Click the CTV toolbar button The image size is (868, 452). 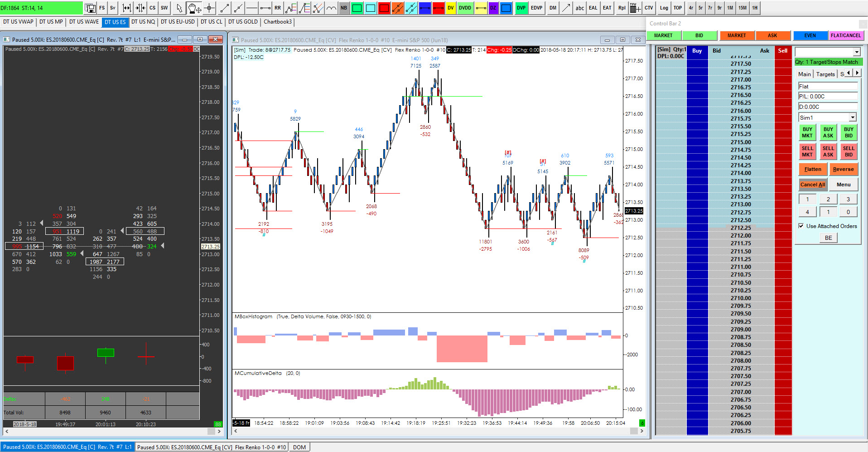[x=649, y=8]
